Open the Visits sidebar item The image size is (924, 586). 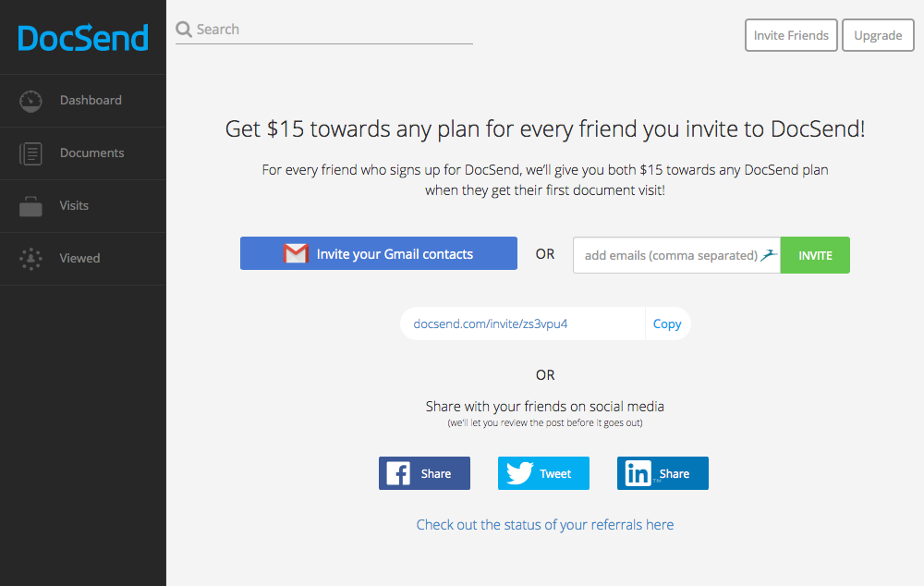pos(74,206)
